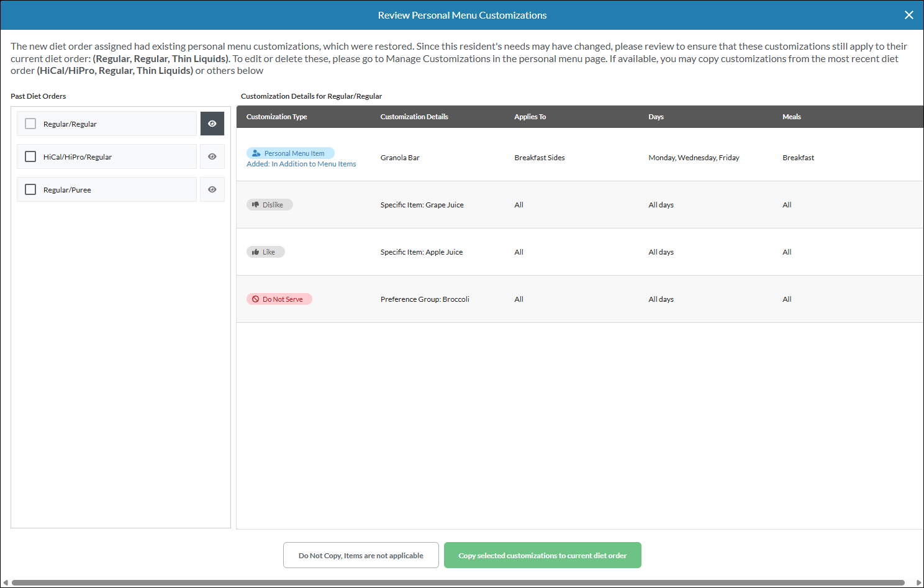Click the Customization Details column header
Viewport: 924px width, 588px height.
coord(414,117)
